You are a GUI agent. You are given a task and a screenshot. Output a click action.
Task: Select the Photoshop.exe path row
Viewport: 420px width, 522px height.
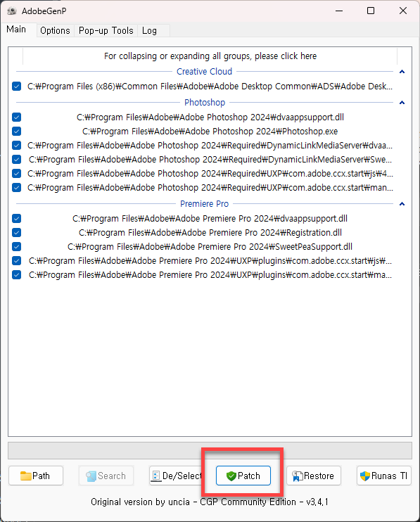[210, 131]
